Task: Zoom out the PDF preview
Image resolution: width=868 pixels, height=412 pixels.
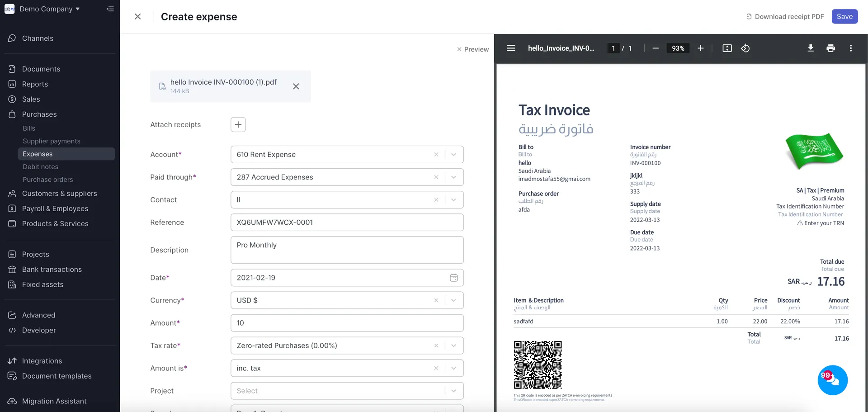Action: pos(656,48)
